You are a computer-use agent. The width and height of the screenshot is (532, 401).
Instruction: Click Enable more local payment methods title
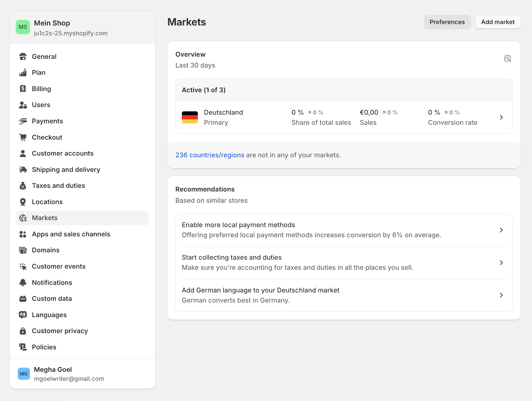238,225
